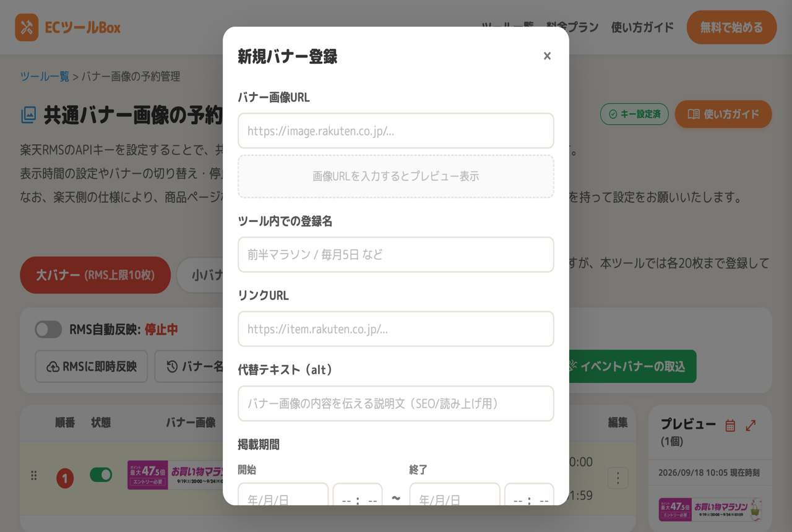Open 料金プラン in the top navigation
Image resolution: width=792 pixels, height=532 pixels.
572,27
